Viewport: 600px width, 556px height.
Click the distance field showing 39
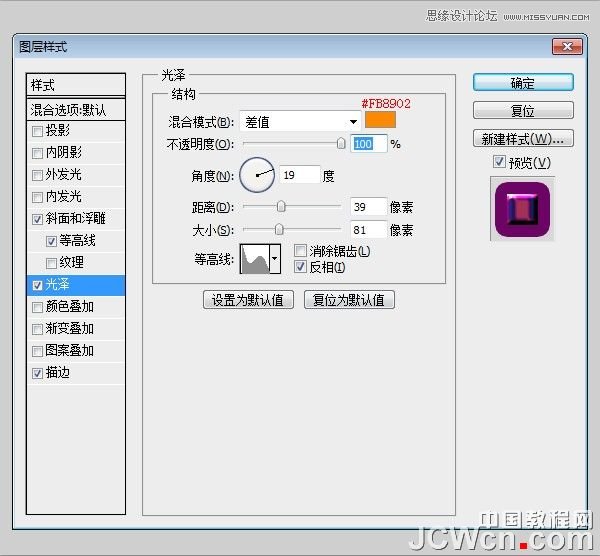click(x=368, y=207)
